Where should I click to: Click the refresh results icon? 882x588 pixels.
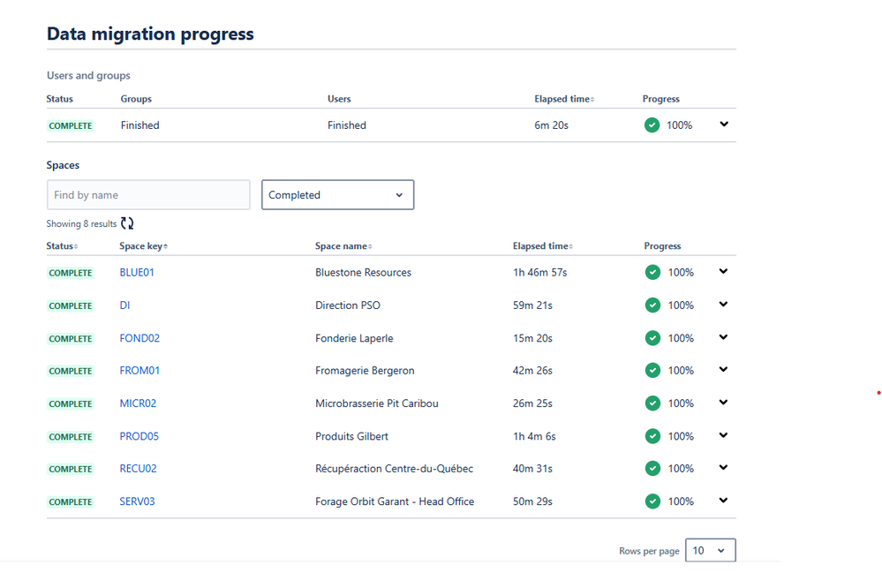point(127,223)
